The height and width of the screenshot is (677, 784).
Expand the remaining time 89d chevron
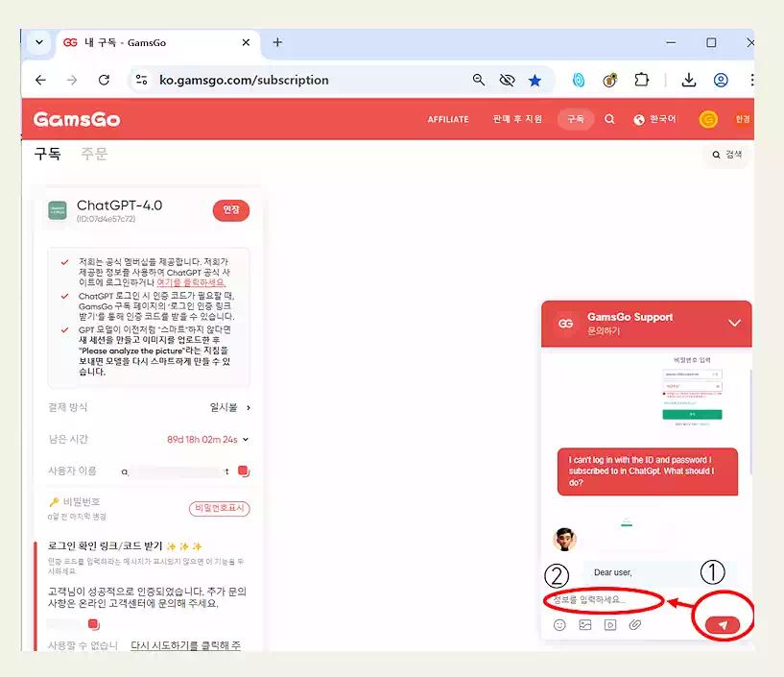(x=246, y=439)
